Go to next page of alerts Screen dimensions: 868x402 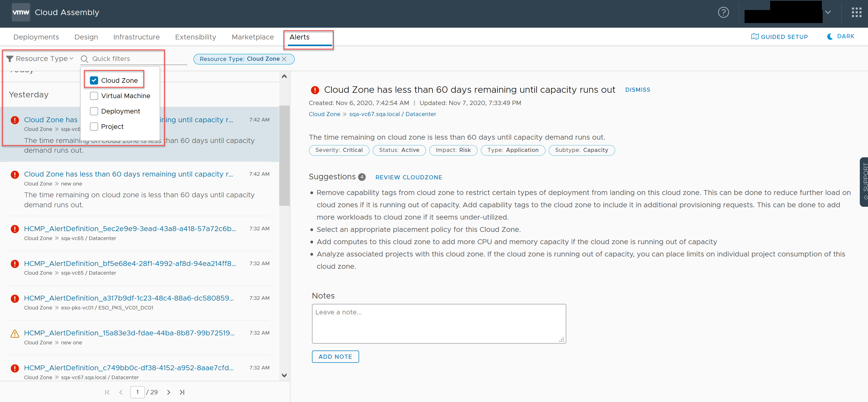point(169,392)
